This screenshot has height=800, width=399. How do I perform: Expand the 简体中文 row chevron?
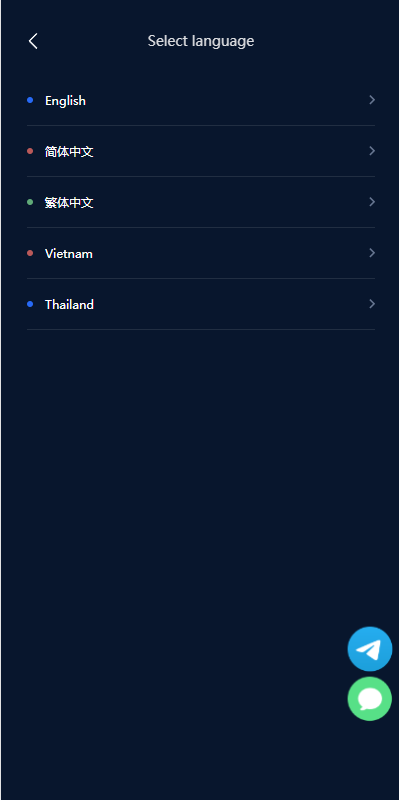pos(372,151)
